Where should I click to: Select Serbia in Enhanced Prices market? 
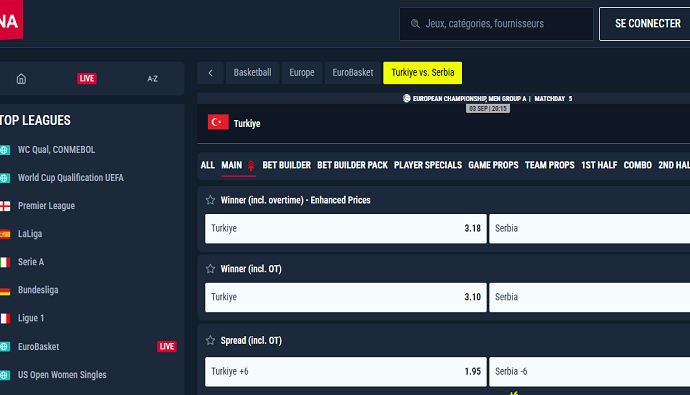pos(590,228)
